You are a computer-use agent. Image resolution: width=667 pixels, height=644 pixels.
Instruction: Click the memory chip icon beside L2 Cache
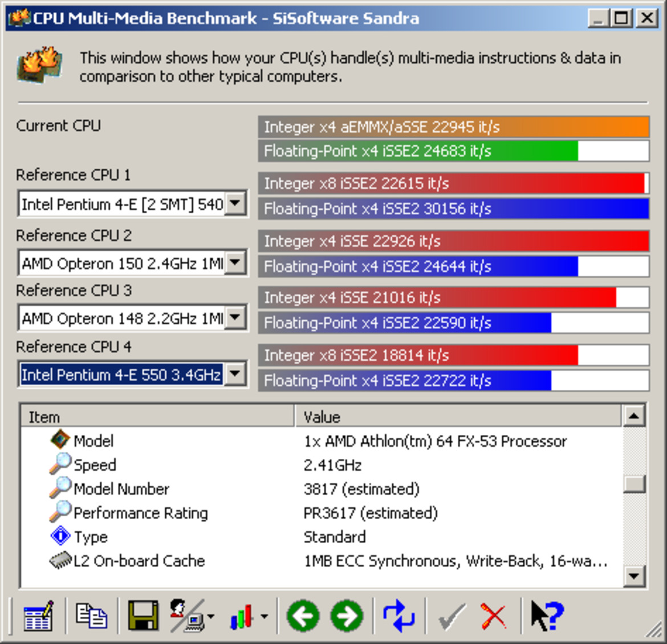(x=60, y=560)
